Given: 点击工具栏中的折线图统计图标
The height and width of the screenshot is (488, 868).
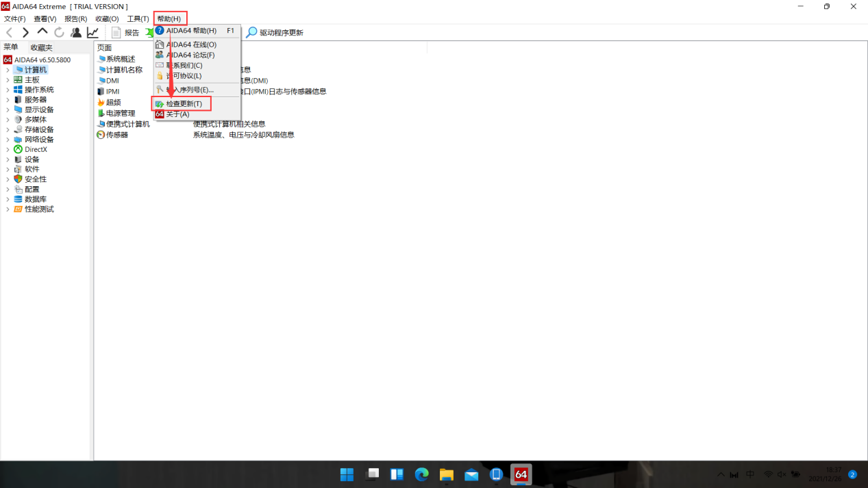Looking at the screenshot, I should (x=94, y=32).
